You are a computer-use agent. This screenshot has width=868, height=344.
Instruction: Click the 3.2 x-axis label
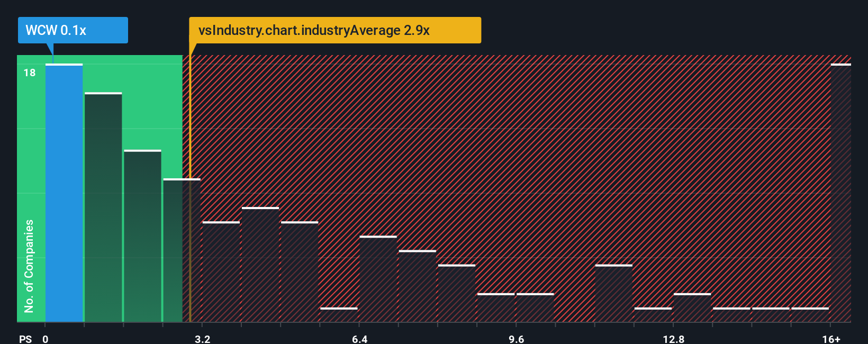coord(202,339)
